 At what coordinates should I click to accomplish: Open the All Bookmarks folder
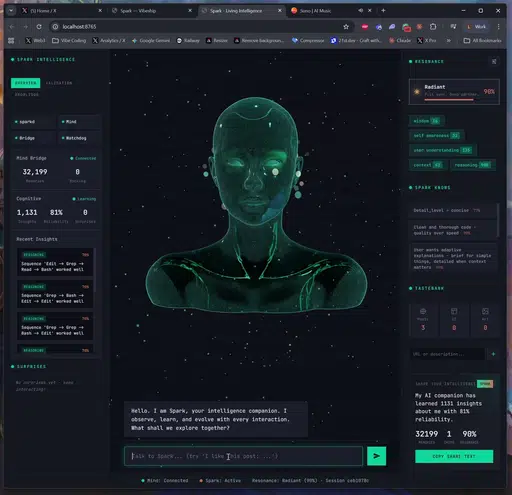pyautogui.click(x=482, y=40)
